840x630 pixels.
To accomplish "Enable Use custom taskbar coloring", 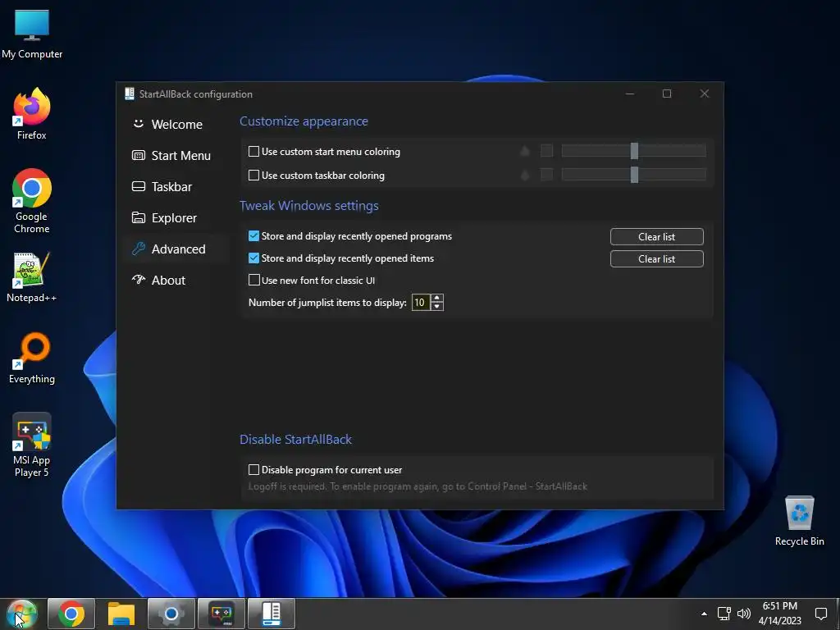I will click(254, 176).
